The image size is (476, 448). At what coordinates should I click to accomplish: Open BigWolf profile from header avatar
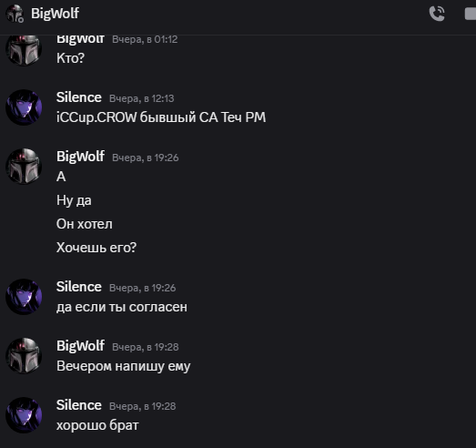(x=15, y=14)
